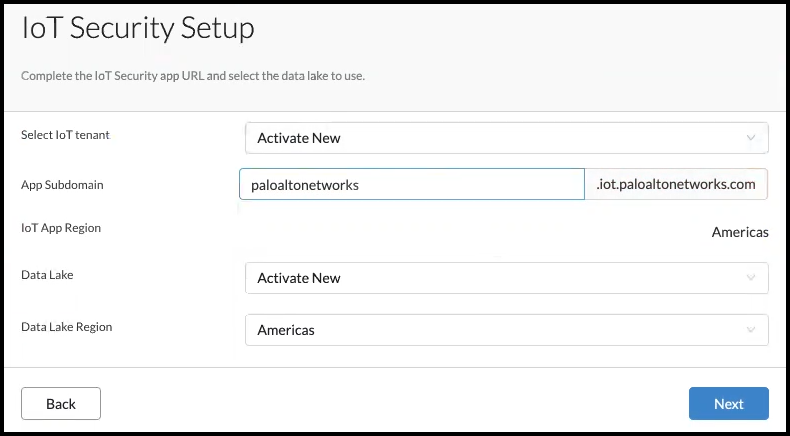The height and width of the screenshot is (436, 790).
Task: Expand the Data Lake Region dropdown
Action: [506, 330]
